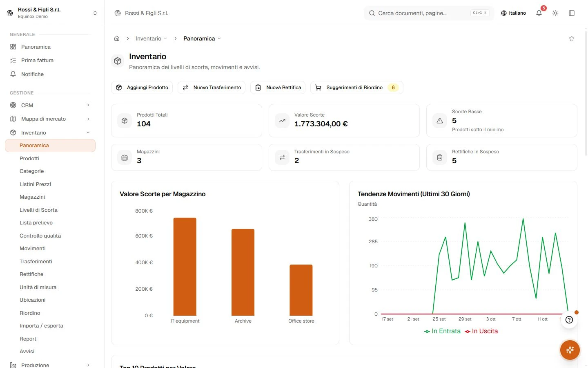588x368 pixels.
Task: Click the Aggiungi Prodotto button
Action: pyautogui.click(x=142, y=88)
